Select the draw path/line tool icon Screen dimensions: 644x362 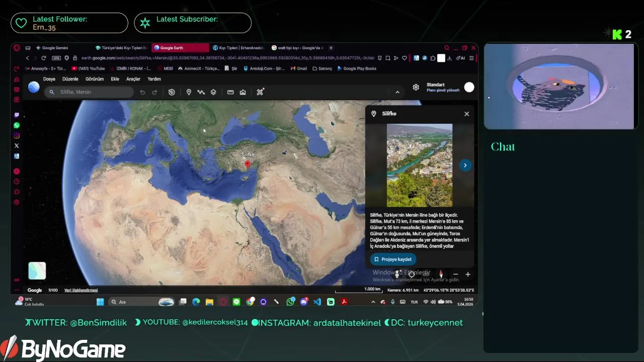point(201,92)
